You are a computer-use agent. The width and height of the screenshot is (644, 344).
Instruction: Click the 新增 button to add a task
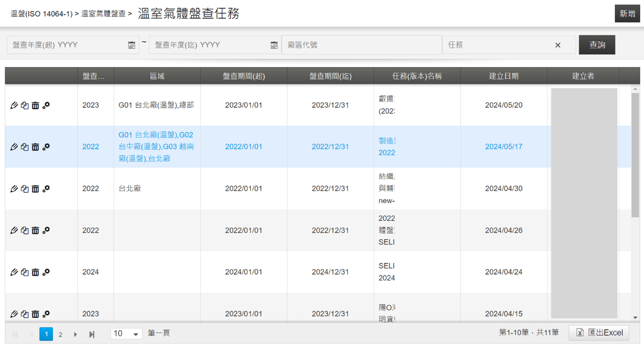(627, 14)
